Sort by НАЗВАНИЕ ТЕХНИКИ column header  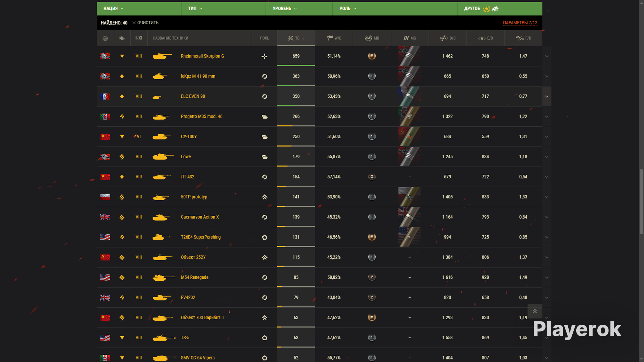[200, 38]
